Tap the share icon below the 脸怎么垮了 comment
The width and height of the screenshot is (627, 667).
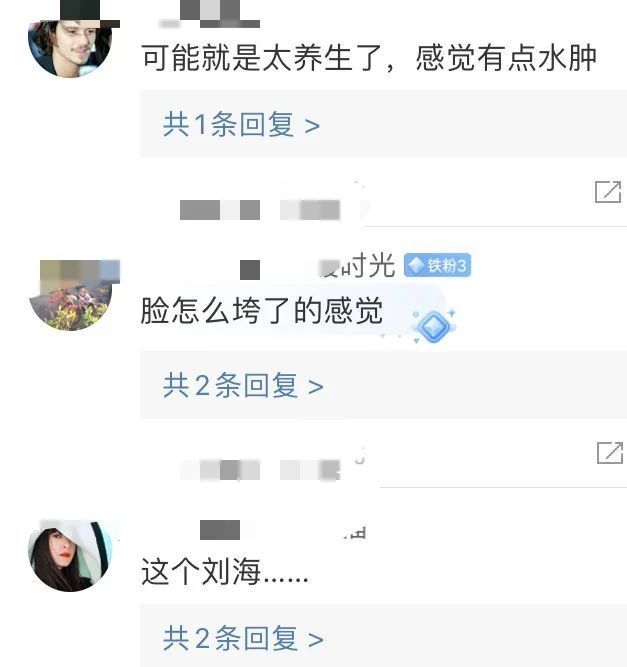pyautogui.click(x=610, y=453)
